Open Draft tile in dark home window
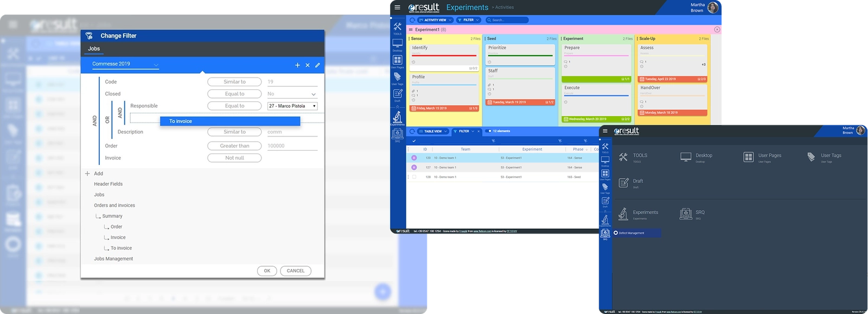The height and width of the screenshot is (314, 868). (x=631, y=183)
